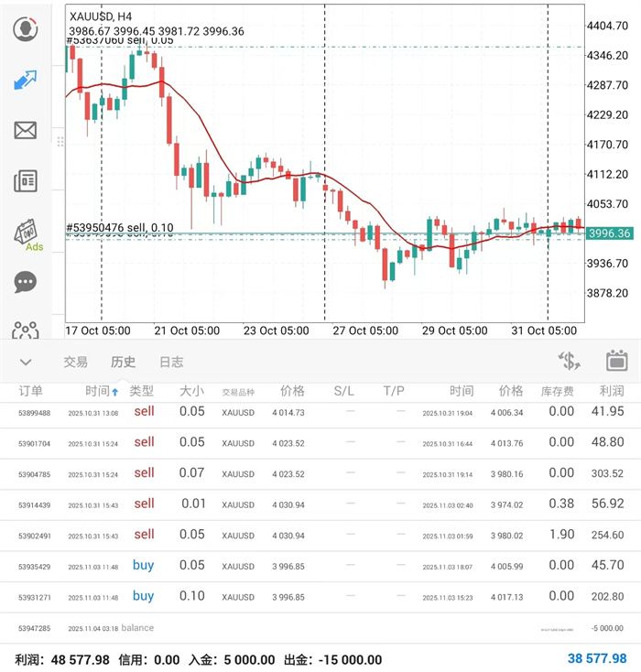
Task: Open the trade arrows icon in sidebar
Action: coord(26,81)
